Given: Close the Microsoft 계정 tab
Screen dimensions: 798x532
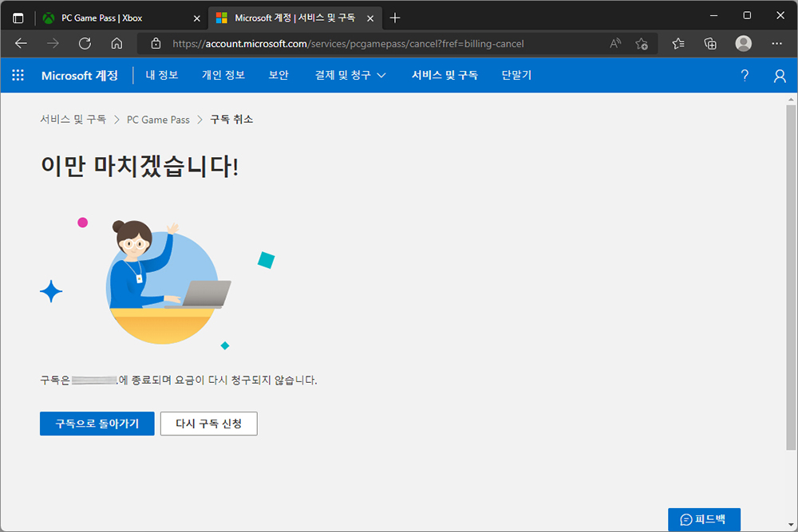Looking at the screenshot, I should (370, 18).
